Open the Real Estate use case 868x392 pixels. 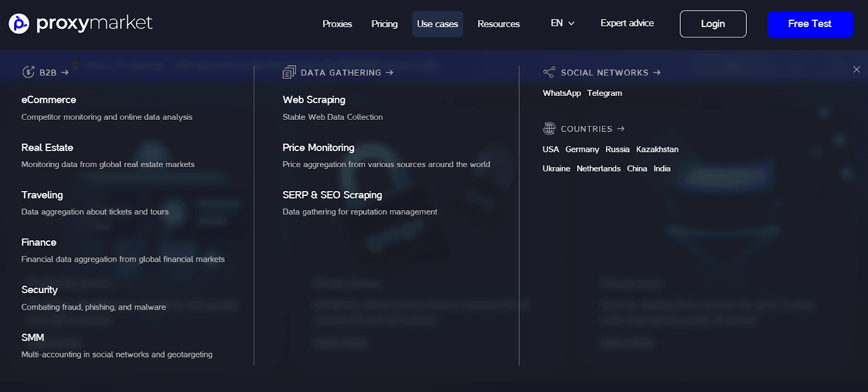click(x=47, y=147)
